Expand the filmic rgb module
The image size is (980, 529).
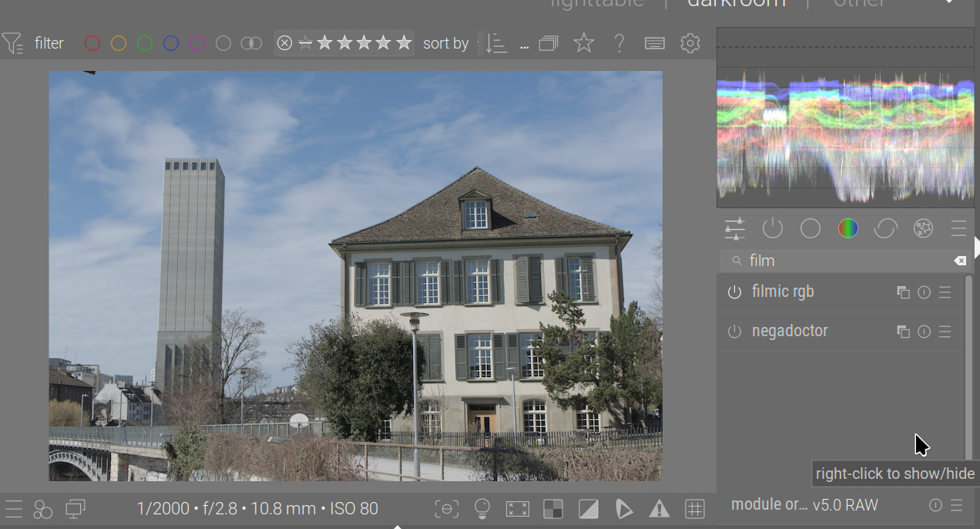pos(783,291)
